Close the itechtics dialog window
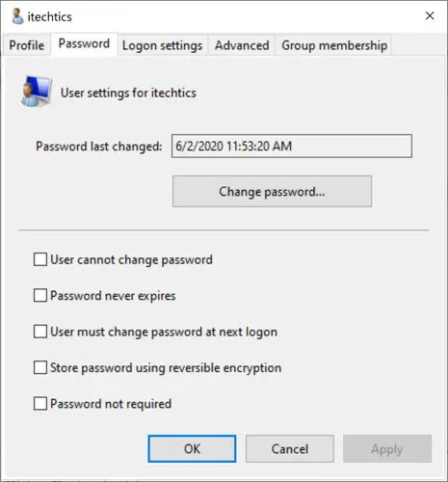This screenshot has height=482, width=448. [430, 15]
